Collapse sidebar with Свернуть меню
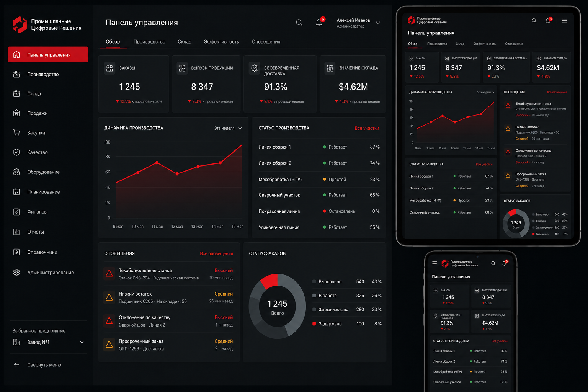 [x=37, y=365]
